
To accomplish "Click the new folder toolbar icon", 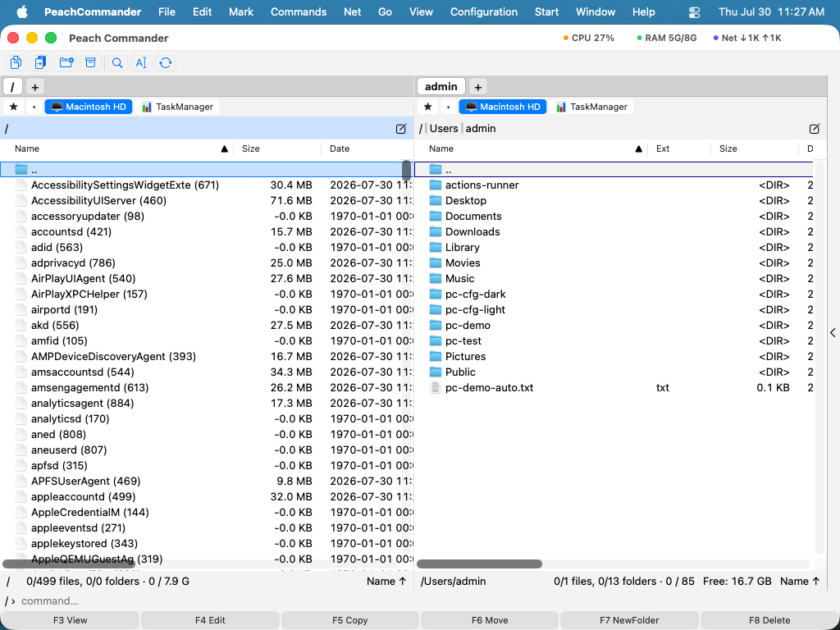I will click(x=66, y=62).
